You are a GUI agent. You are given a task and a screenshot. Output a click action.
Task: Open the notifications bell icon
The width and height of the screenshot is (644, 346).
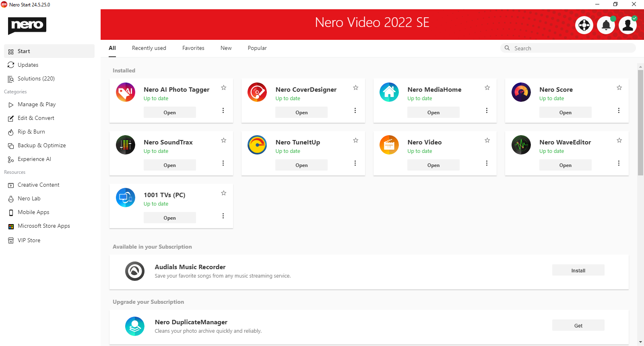pyautogui.click(x=606, y=25)
